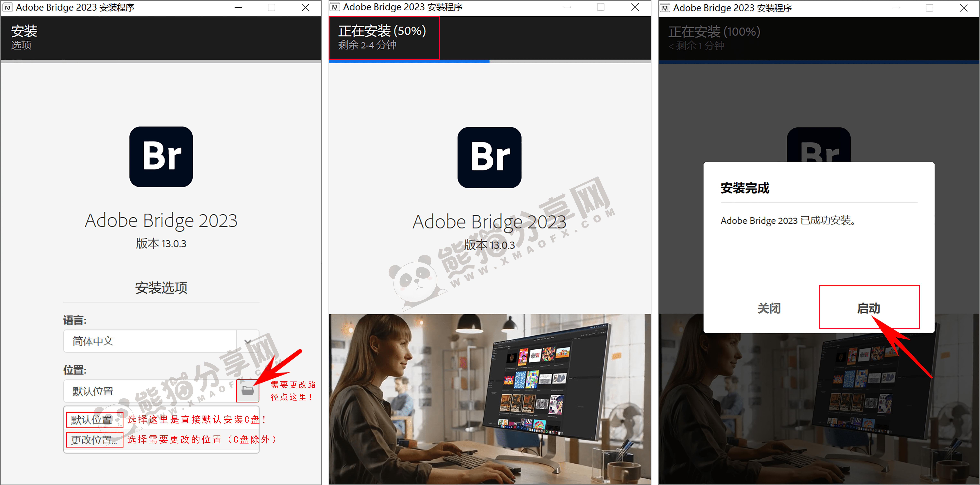Click the installer icon in the third window title bar

(x=665, y=8)
